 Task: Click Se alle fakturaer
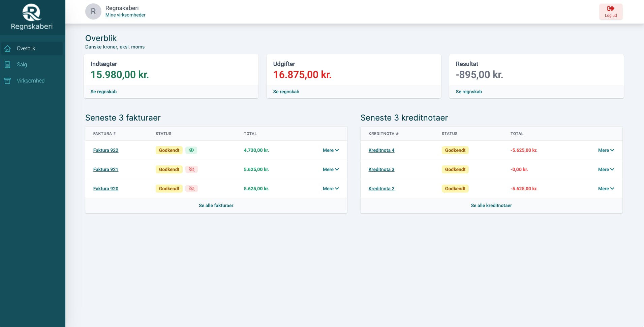pos(216,205)
